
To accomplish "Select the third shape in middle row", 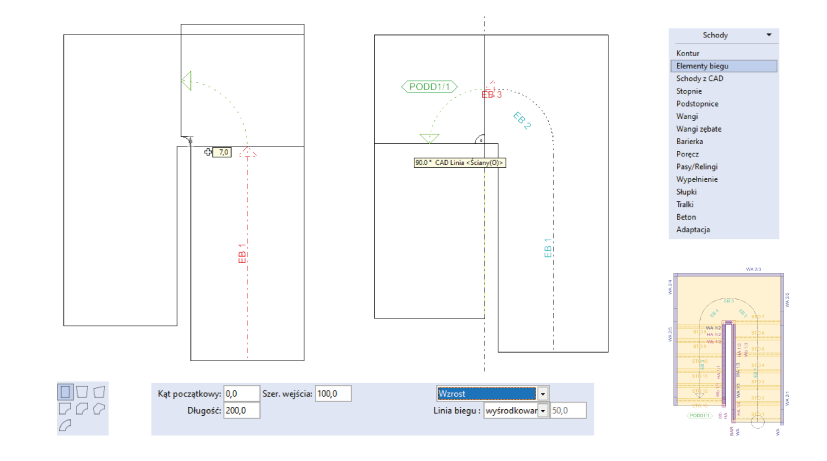I will pyautogui.click(x=99, y=408).
